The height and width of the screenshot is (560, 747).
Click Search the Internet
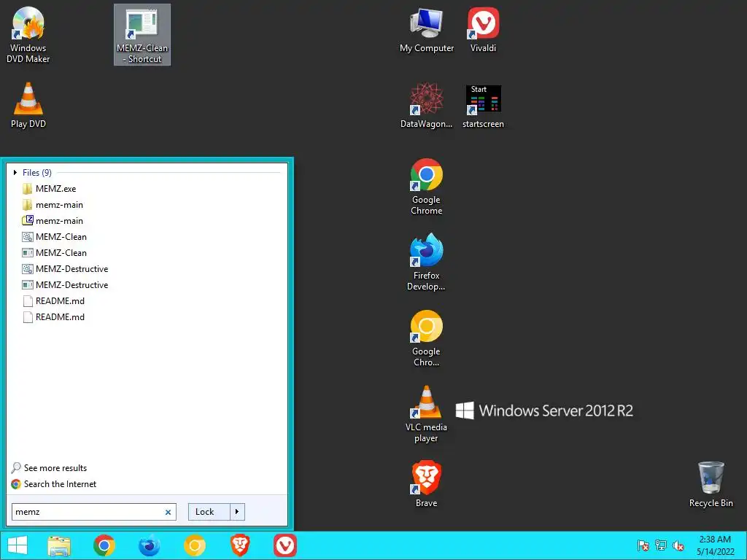point(53,484)
